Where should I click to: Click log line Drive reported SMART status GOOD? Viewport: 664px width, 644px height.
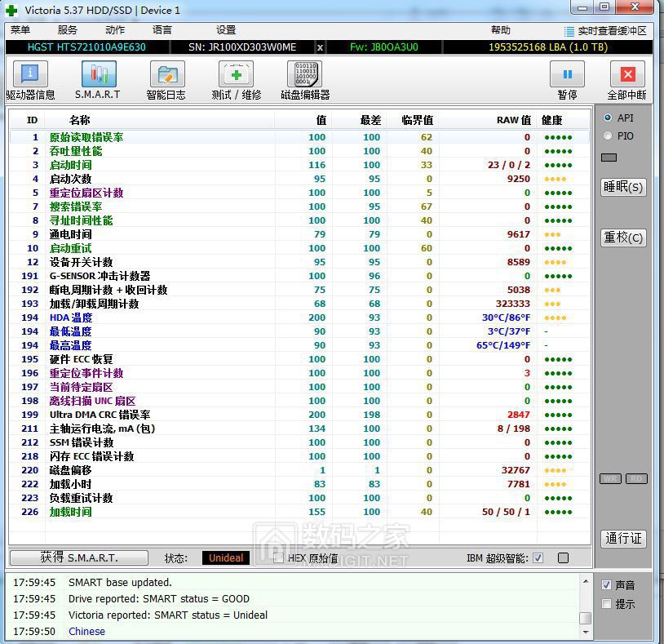(159, 598)
